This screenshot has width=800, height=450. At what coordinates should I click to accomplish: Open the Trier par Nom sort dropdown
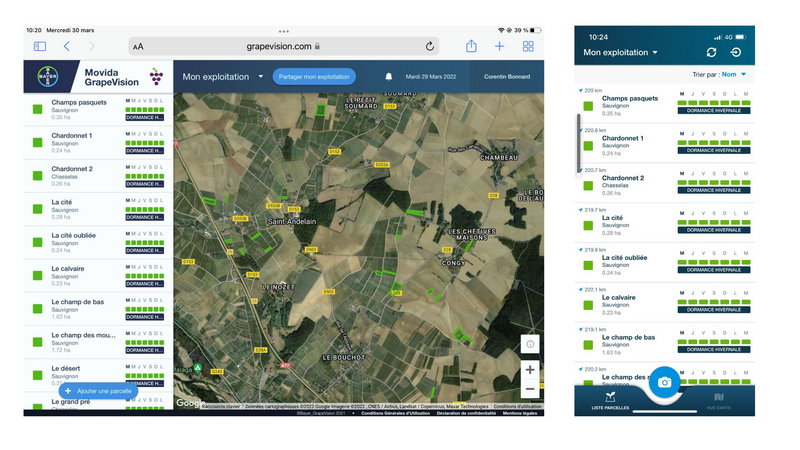[x=726, y=74]
